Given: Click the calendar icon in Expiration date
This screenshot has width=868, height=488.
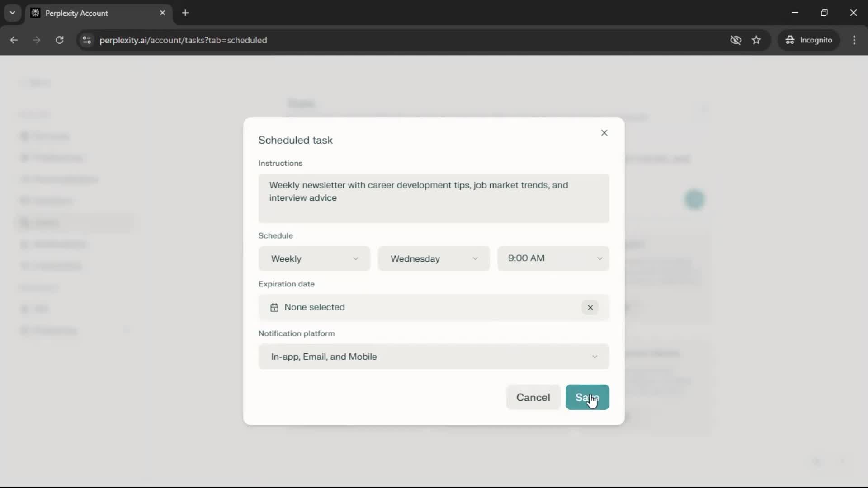Looking at the screenshot, I should click(x=274, y=308).
